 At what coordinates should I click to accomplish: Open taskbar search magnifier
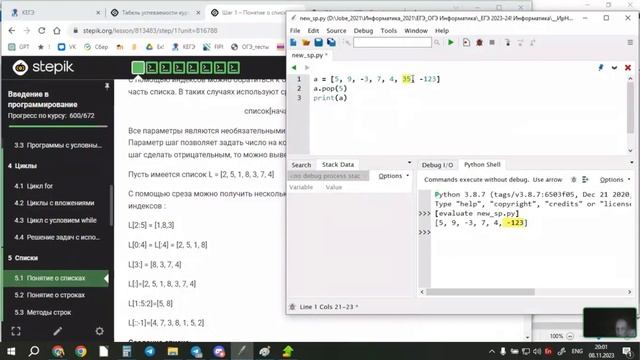[34, 351]
